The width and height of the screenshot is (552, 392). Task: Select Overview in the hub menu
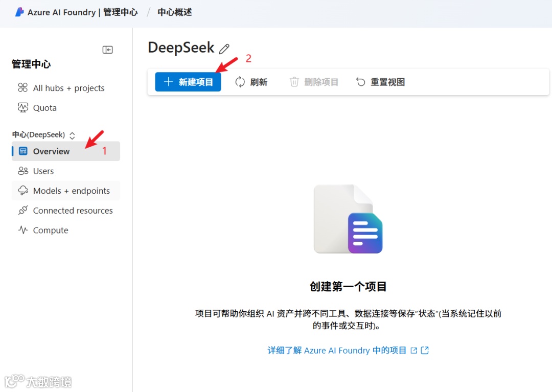coord(66,151)
